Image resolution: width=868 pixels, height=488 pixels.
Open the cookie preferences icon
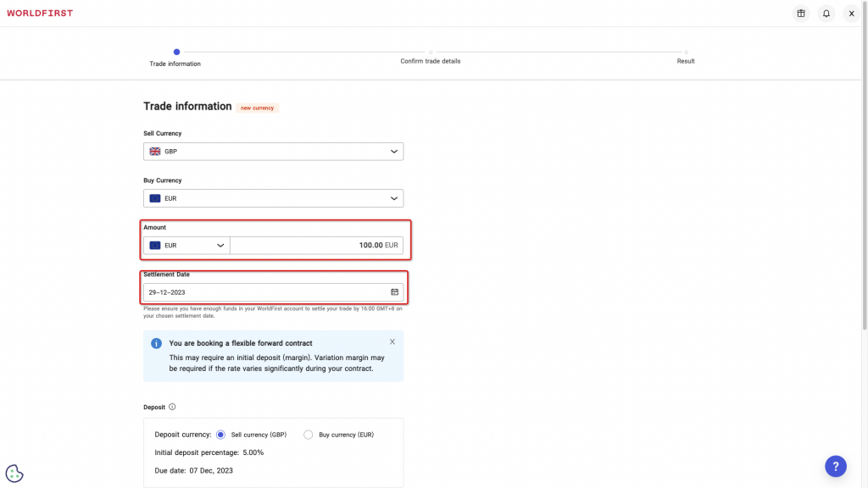click(14, 474)
